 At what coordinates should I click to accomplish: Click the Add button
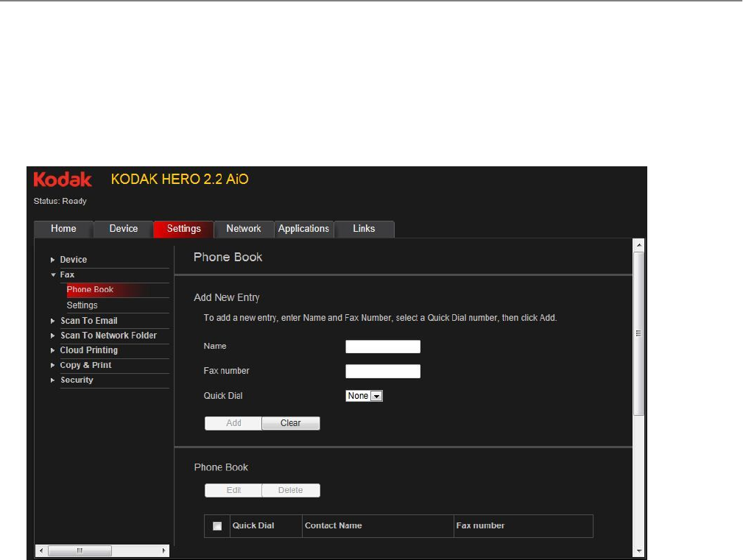(233, 423)
